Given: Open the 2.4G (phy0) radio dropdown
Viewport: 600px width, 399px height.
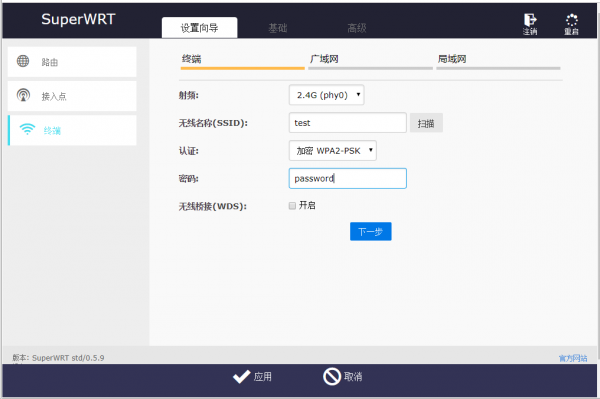Looking at the screenshot, I should 326,95.
